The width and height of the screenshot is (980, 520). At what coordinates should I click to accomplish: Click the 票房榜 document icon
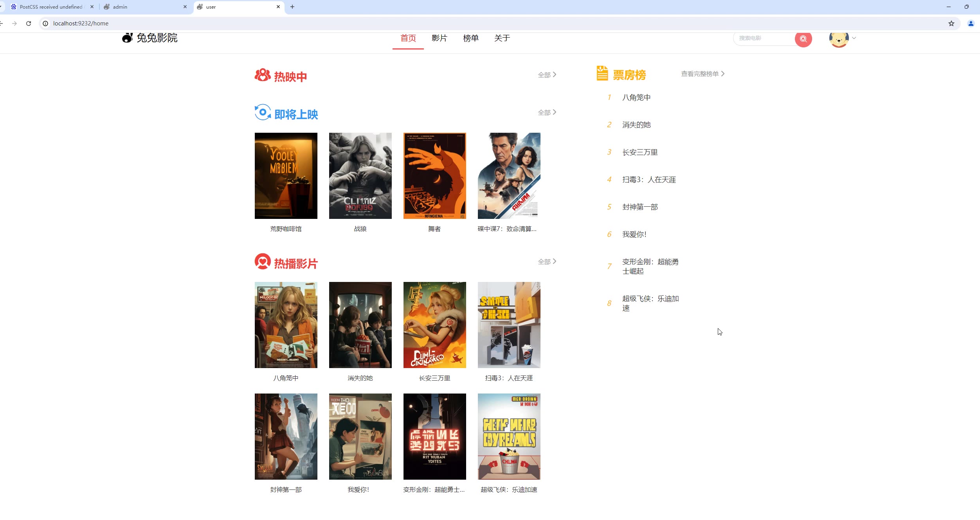(x=602, y=73)
